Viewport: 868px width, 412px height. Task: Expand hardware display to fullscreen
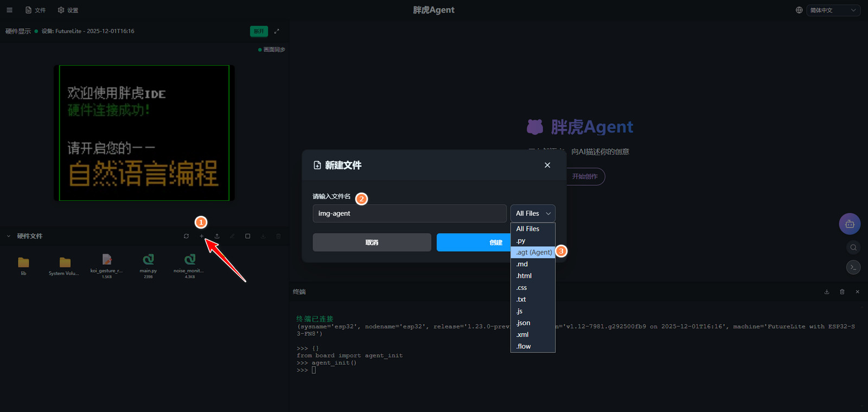pos(277,31)
